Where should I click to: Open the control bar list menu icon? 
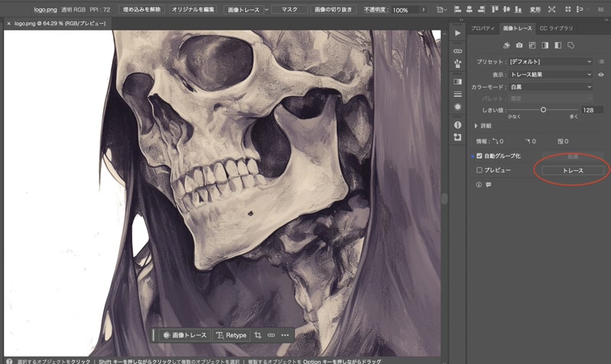pyautogui.click(x=600, y=9)
